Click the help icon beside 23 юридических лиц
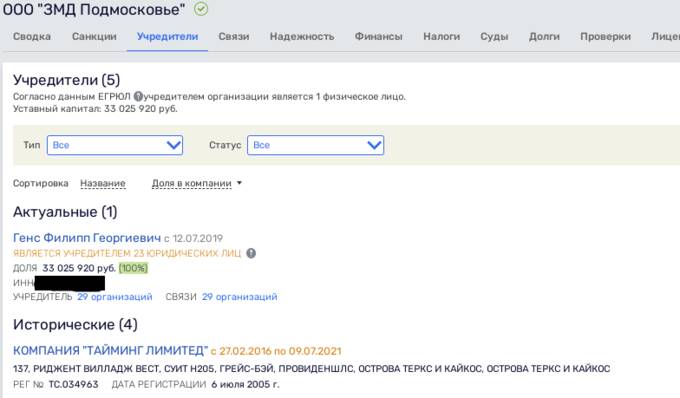 251,253
